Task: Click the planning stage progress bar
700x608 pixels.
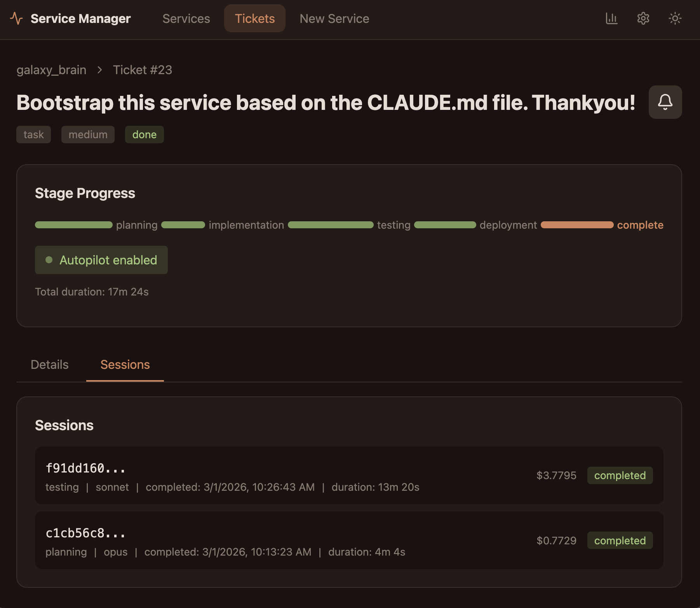Action: (74, 225)
